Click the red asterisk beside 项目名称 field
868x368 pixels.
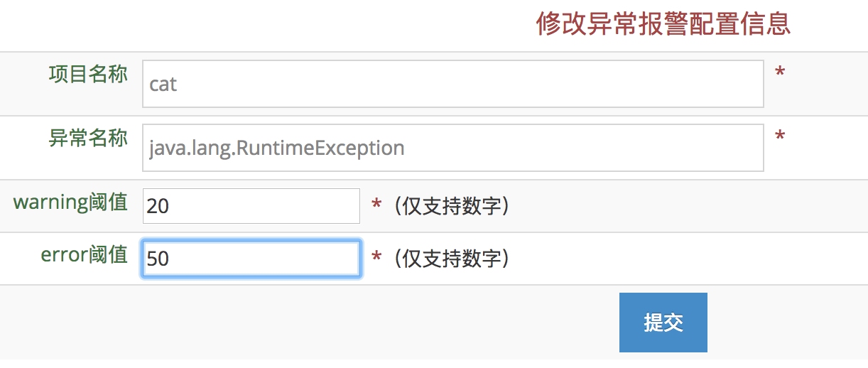[x=779, y=73]
